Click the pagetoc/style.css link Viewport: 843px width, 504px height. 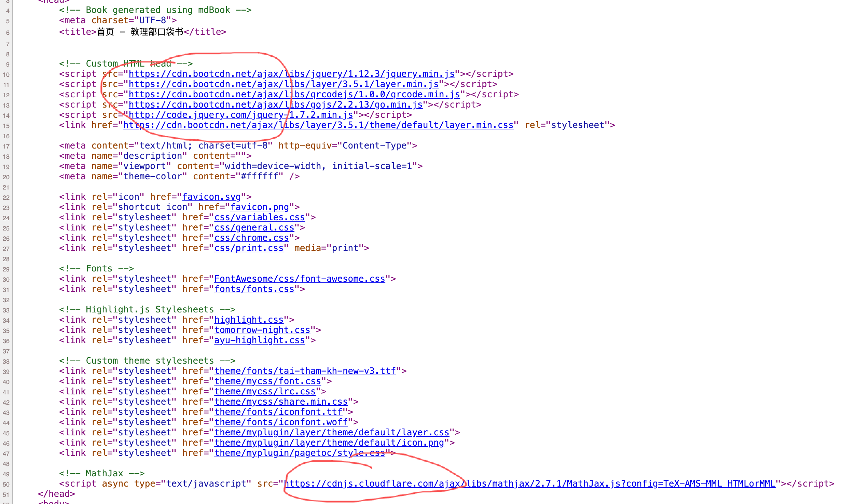[x=299, y=453]
